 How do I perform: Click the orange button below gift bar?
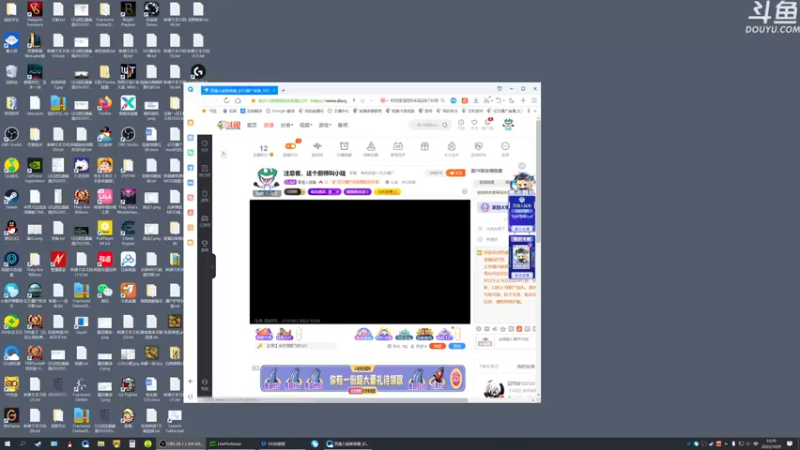pyautogui.click(x=437, y=346)
